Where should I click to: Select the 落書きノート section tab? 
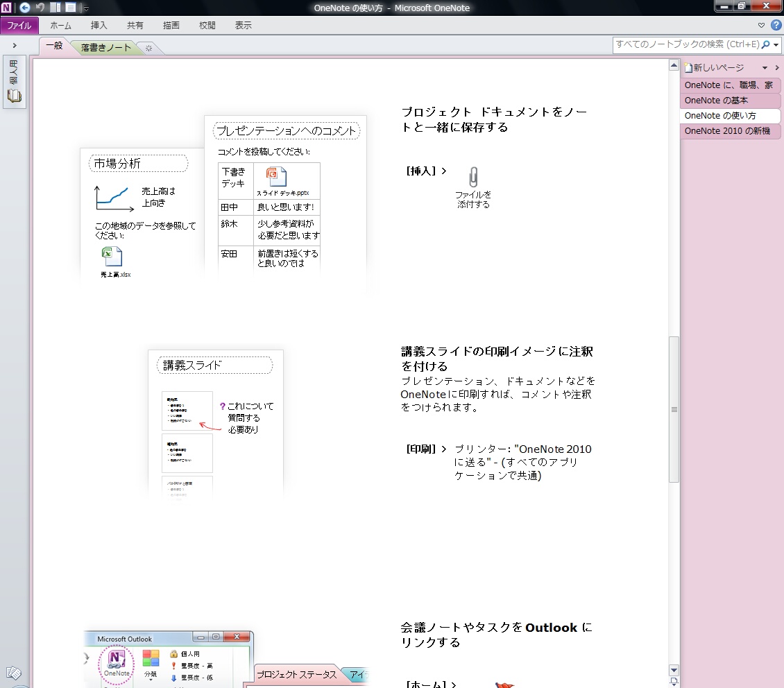click(105, 47)
